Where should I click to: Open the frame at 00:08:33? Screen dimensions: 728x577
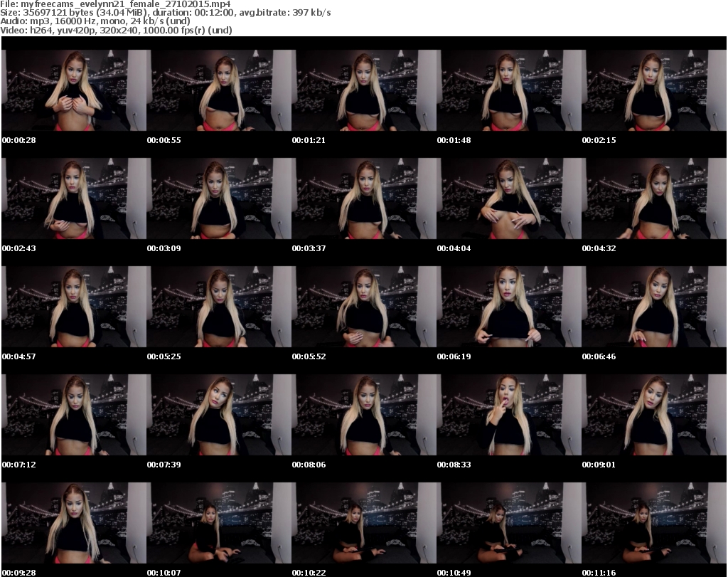(509, 415)
